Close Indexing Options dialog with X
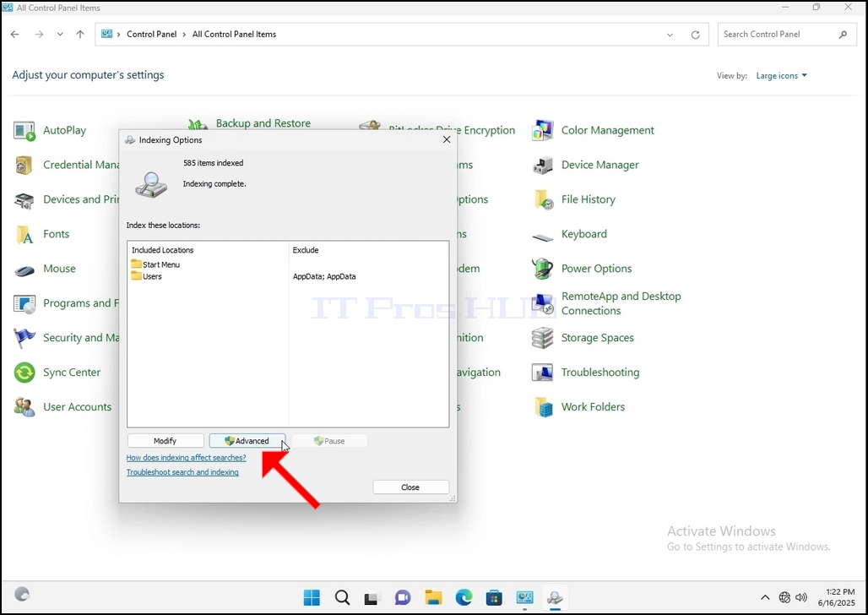The width and height of the screenshot is (868, 615). click(x=447, y=139)
